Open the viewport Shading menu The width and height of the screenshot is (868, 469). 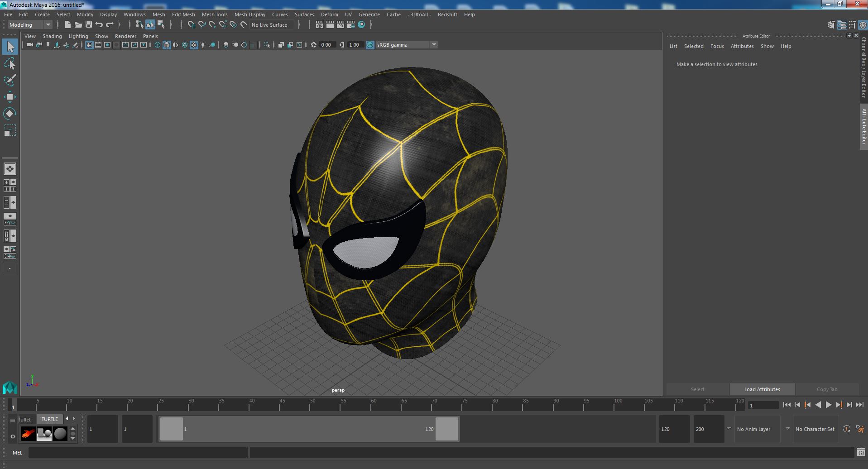52,36
